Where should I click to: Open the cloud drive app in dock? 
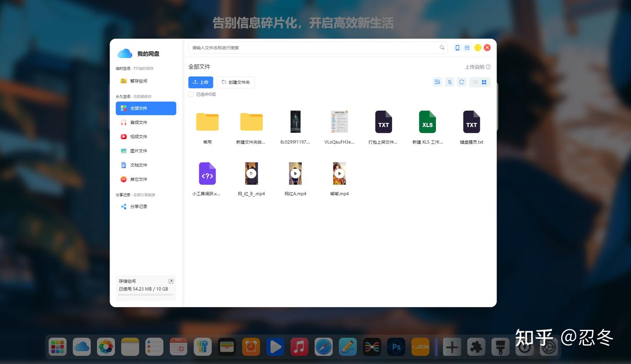point(82,347)
